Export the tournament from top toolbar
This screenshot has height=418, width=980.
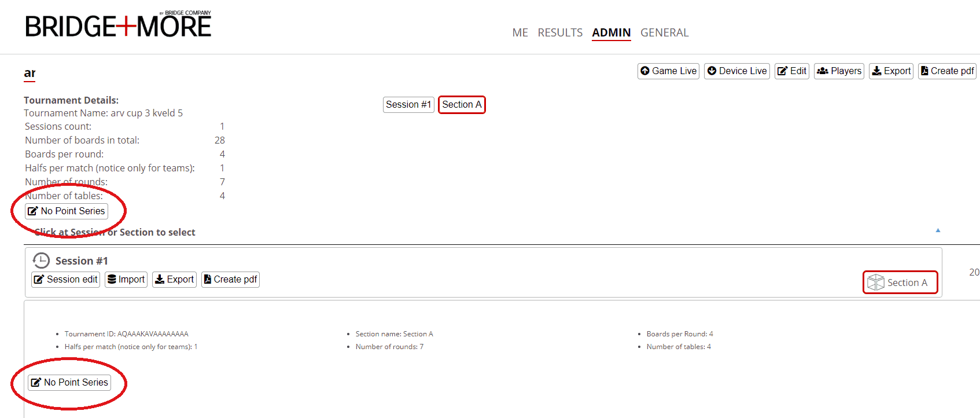click(891, 71)
